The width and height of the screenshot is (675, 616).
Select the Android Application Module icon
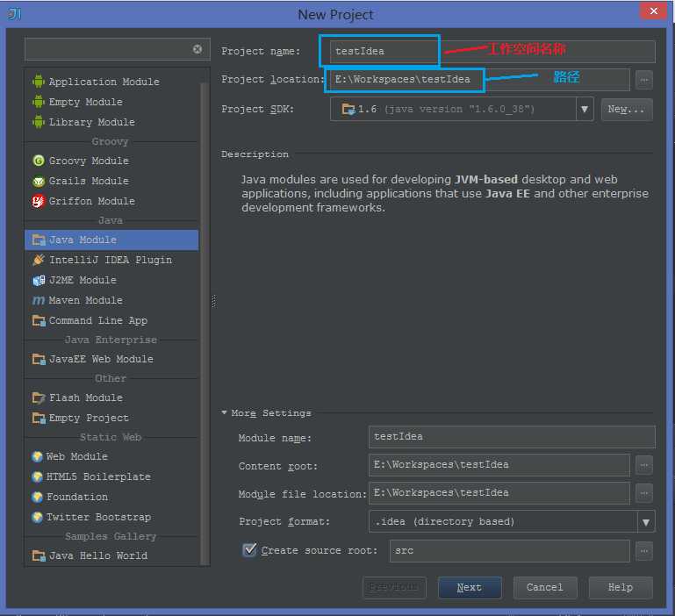39,81
